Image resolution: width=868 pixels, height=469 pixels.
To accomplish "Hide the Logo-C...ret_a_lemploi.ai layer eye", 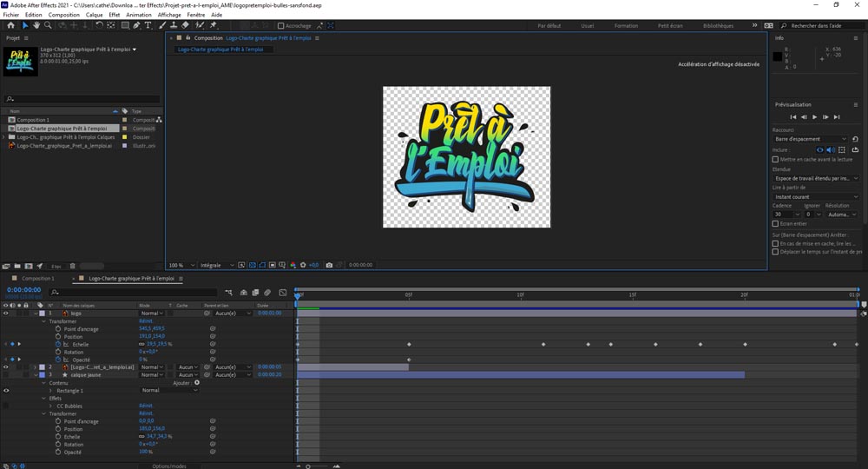I will coord(6,367).
